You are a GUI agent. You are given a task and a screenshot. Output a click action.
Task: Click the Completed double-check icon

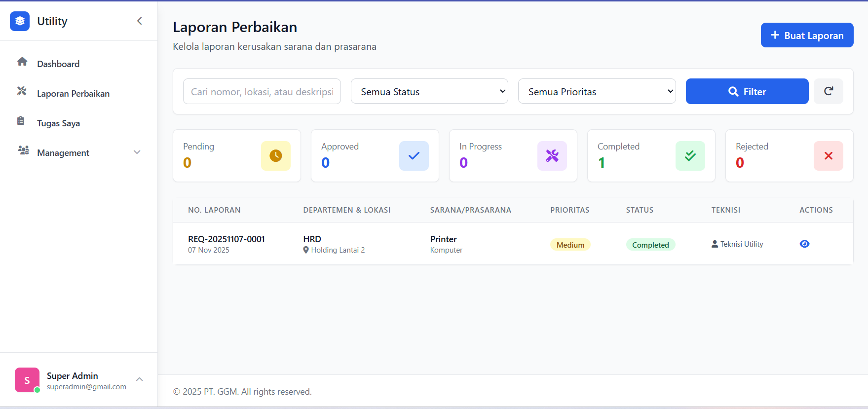(690, 156)
